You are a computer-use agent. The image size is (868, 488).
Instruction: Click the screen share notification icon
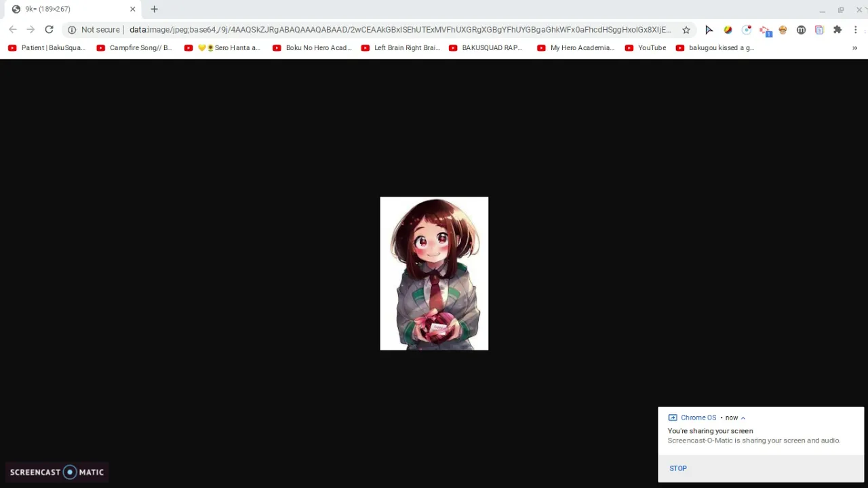tap(673, 418)
